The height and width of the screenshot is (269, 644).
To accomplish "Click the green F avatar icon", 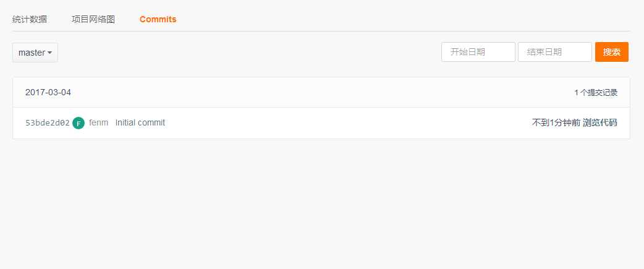I will coord(78,123).
